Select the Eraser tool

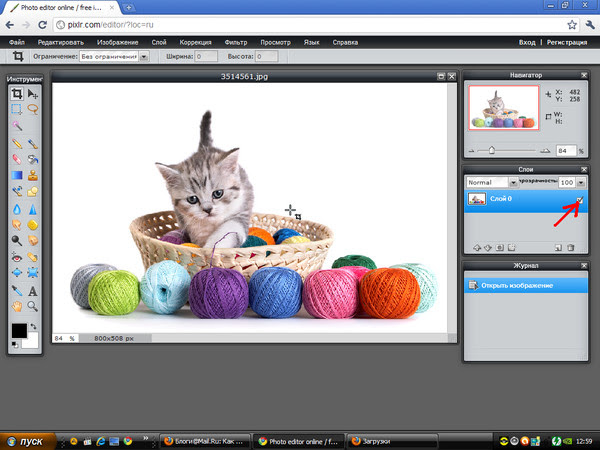17,159
